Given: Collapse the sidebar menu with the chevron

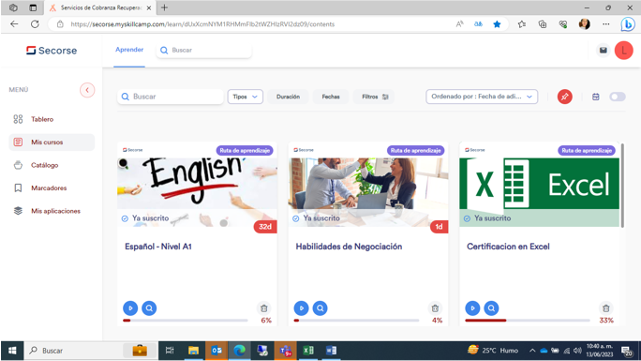Looking at the screenshot, I should click(x=87, y=90).
